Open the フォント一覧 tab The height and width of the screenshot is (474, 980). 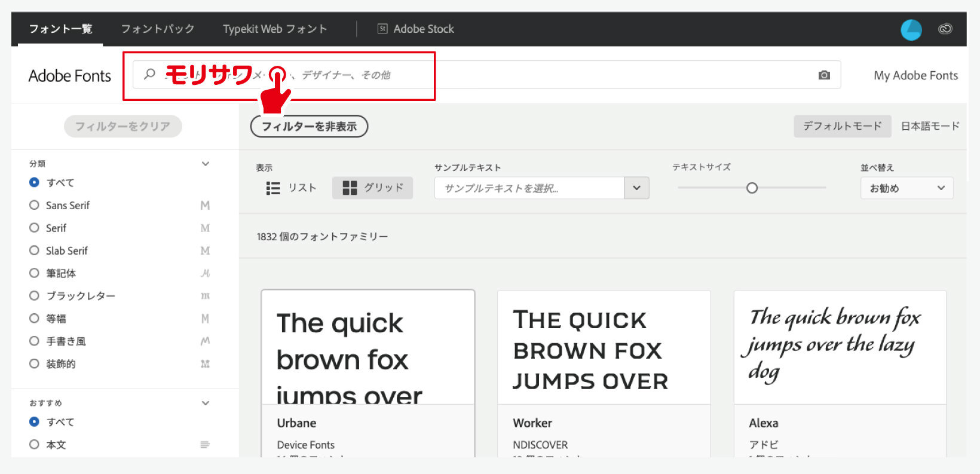pyautogui.click(x=60, y=29)
